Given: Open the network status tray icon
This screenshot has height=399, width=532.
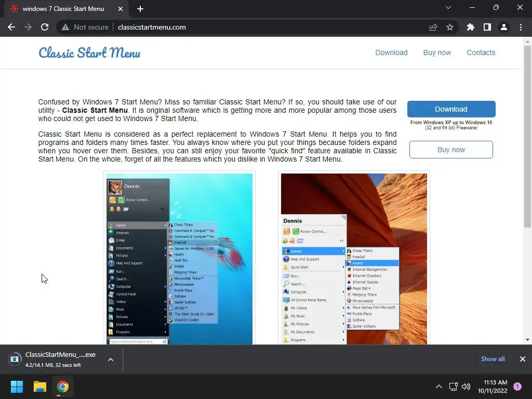Looking at the screenshot, I should (453, 387).
